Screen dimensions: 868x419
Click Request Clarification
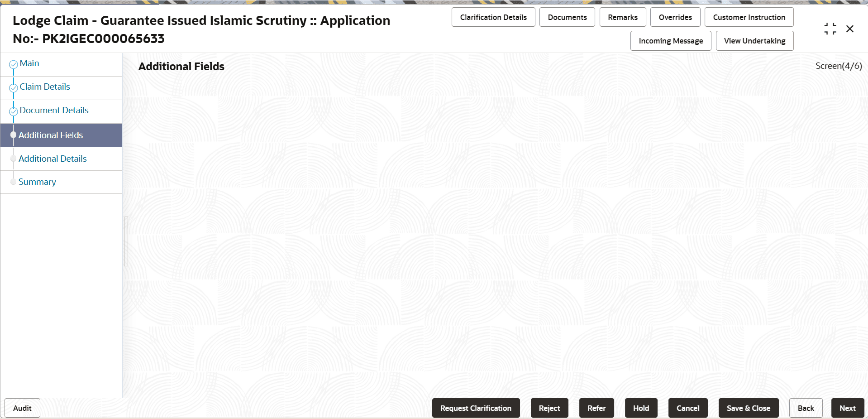click(x=476, y=408)
